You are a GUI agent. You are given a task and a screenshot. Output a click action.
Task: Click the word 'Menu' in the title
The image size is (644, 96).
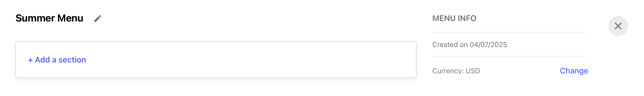coord(70,18)
